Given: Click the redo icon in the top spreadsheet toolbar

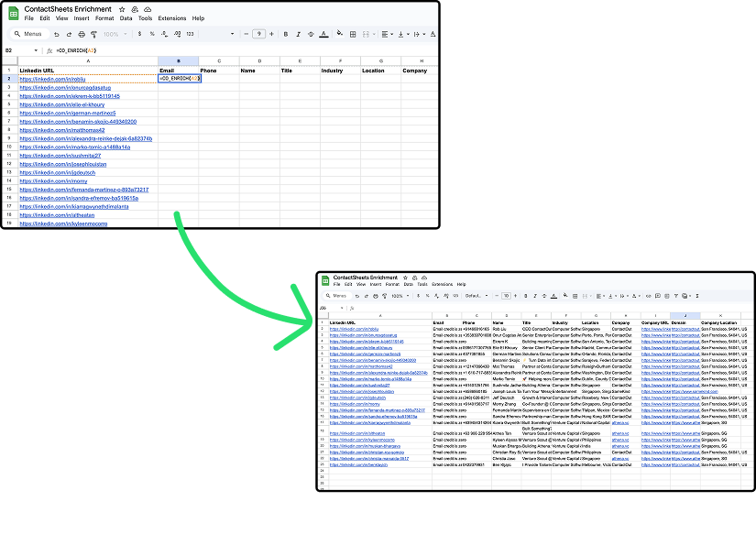Looking at the screenshot, I should 69,34.
